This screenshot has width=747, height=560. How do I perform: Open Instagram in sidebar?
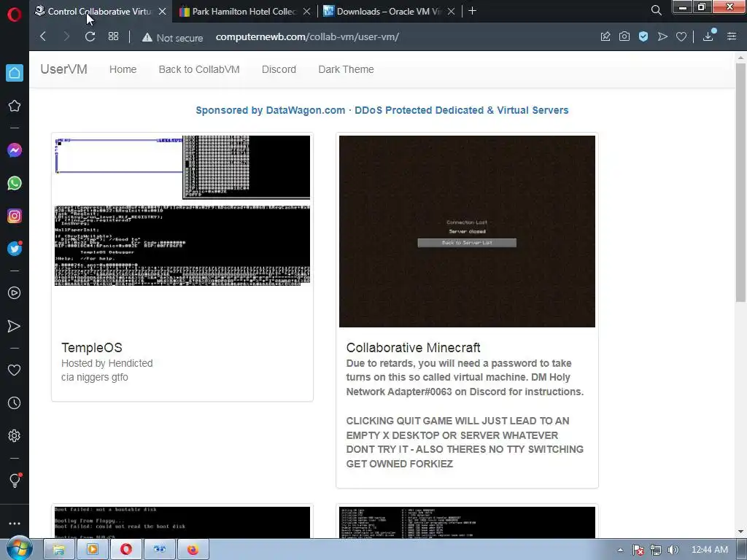(x=15, y=216)
